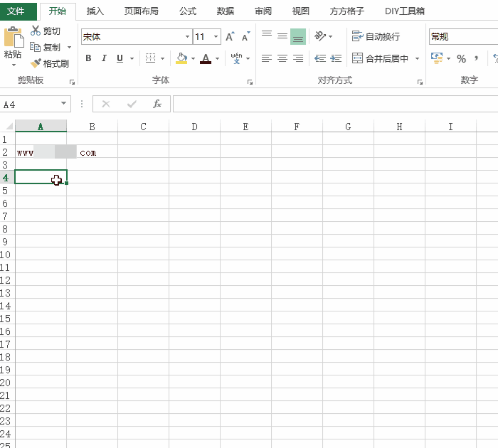Select column C header
This screenshot has width=498, height=448.
pos(143,127)
